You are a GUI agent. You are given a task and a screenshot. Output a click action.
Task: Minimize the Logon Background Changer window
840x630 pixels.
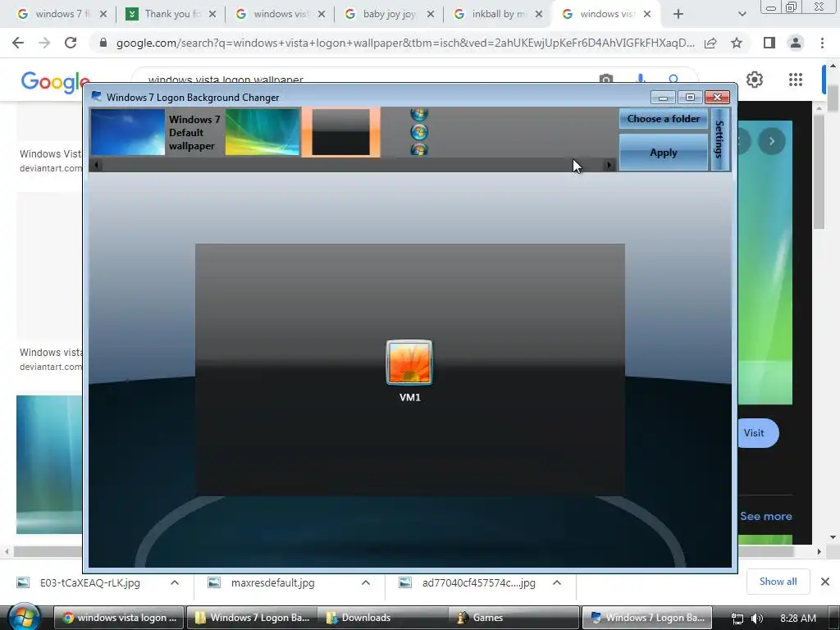663,97
